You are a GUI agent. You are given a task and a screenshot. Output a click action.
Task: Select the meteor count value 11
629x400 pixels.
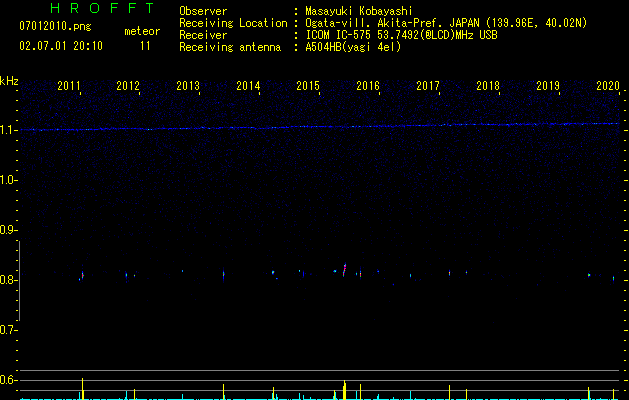[145, 46]
